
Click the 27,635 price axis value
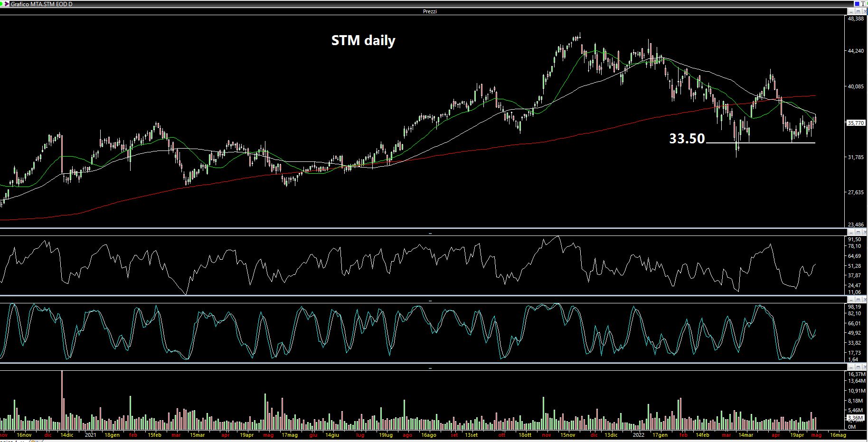(856, 192)
